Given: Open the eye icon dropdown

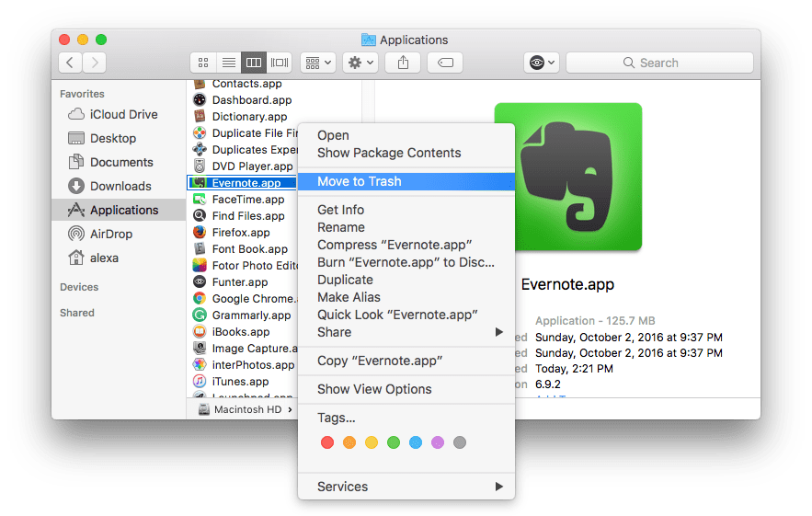Looking at the screenshot, I should click(x=541, y=63).
